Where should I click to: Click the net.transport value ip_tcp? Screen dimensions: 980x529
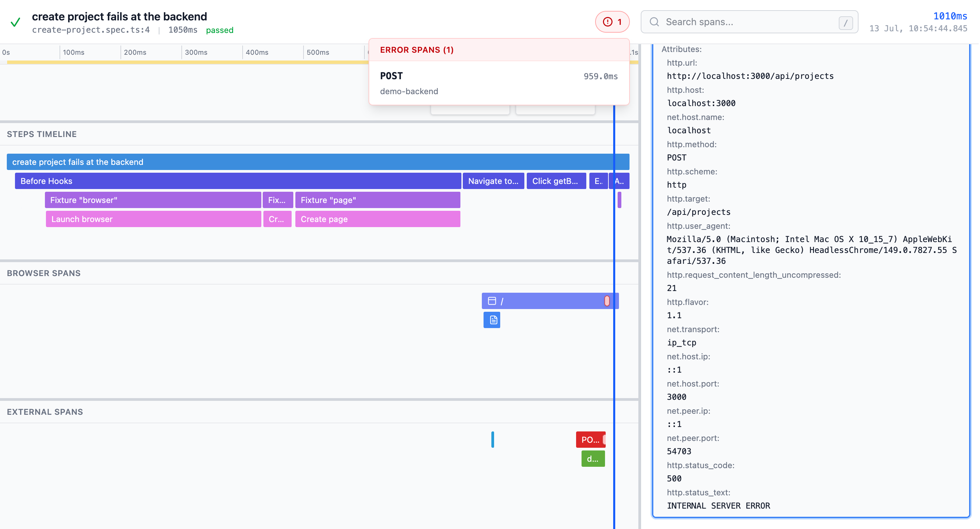pyautogui.click(x=681, y=342)
